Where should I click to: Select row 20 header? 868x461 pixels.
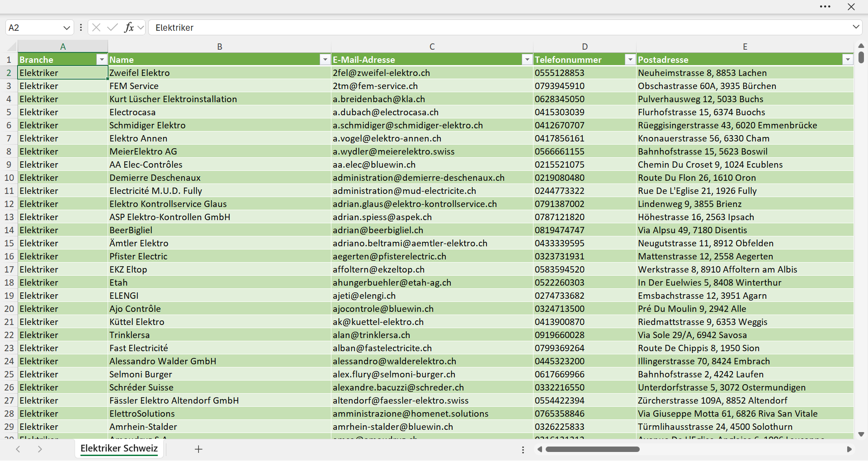point(9,309)
